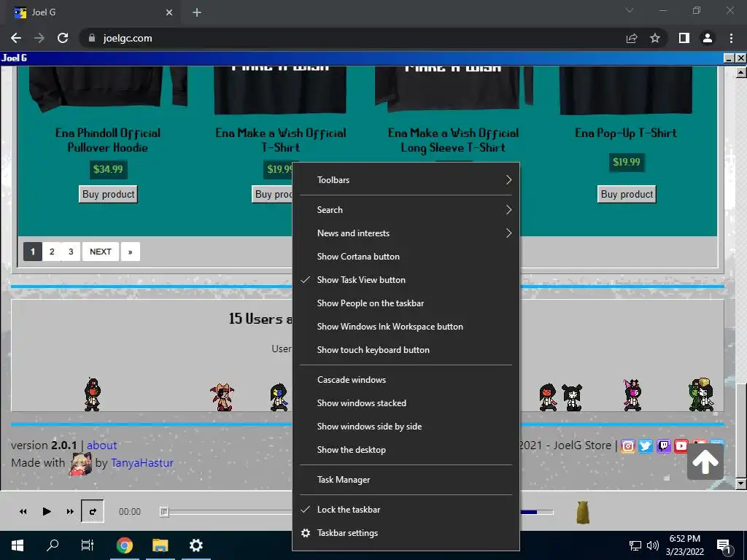Image resolution: width=747 pixels, height=560 pixels.
Task: Click Chrome's forward navigation arrow
Action: click(x=39, y=38)
